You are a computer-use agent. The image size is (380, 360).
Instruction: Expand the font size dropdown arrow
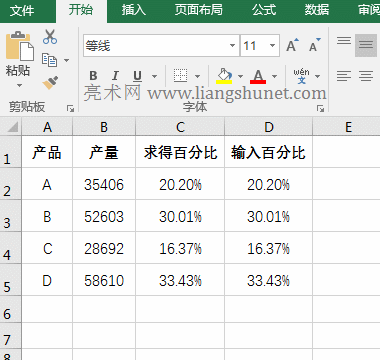[273, 46]
